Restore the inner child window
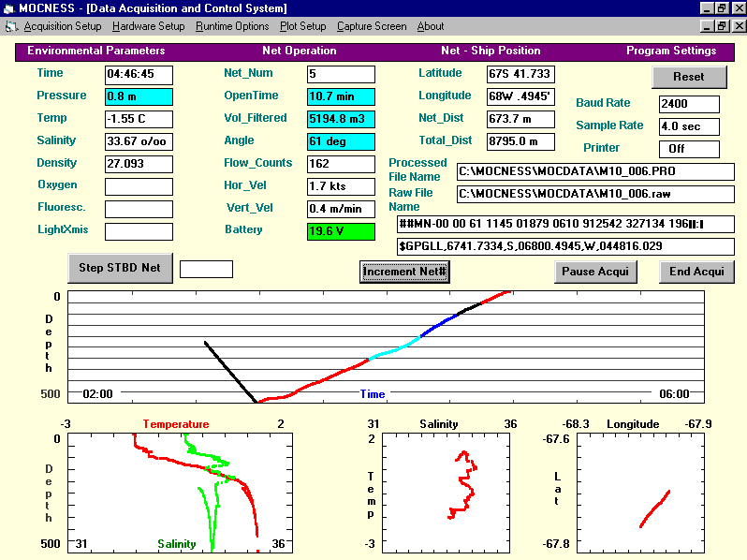Viewport: 747px width, 560px height. 722,26
